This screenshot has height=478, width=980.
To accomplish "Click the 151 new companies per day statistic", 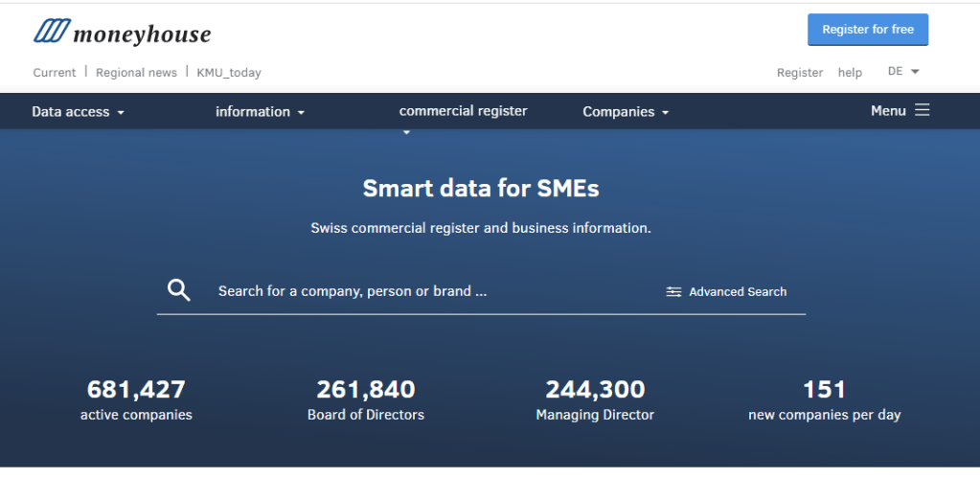I will click(x=825, y=399).
